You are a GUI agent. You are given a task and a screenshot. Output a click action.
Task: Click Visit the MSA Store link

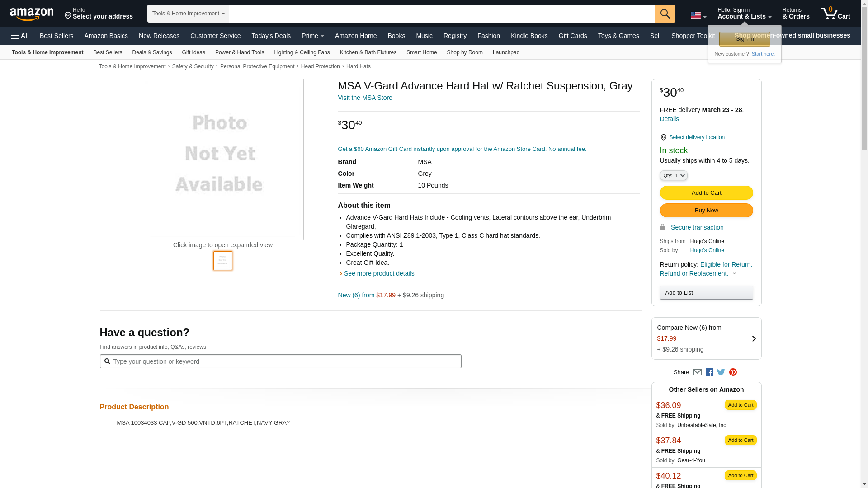pos(365,98)
